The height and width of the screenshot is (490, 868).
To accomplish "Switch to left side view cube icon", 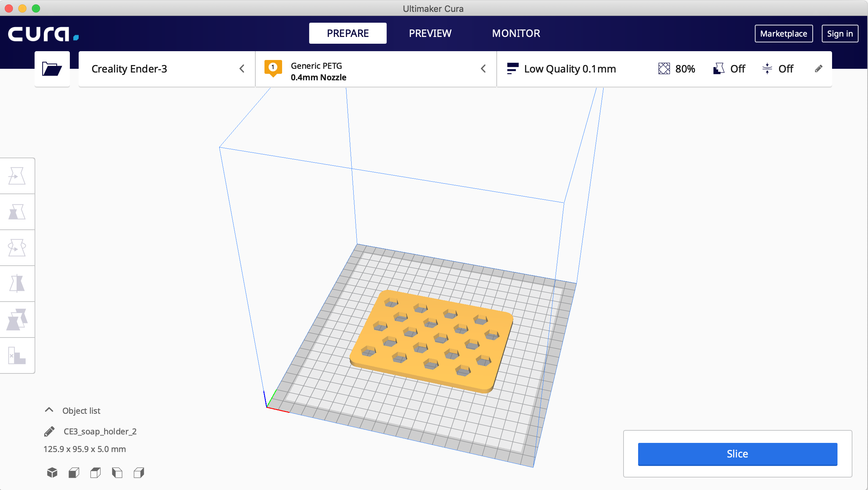I will coord(117,472).
